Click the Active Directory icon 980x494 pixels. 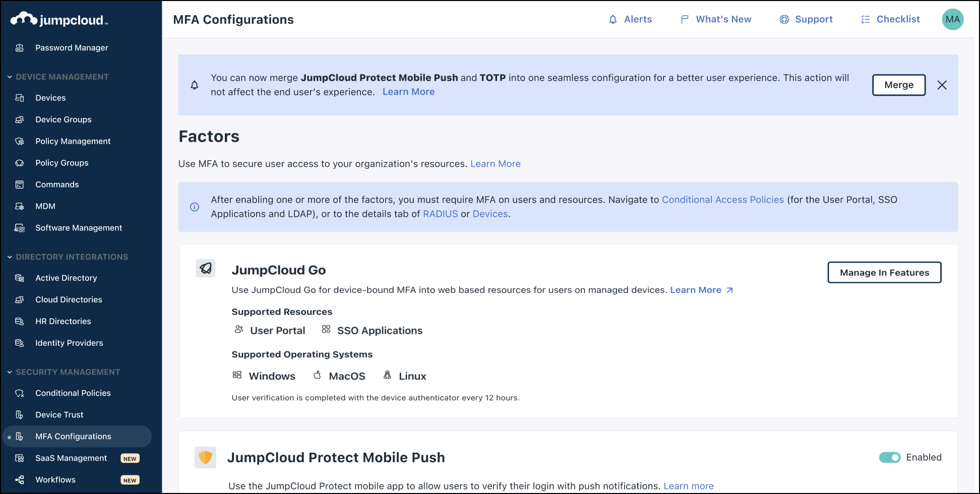(x=20, y=278)
